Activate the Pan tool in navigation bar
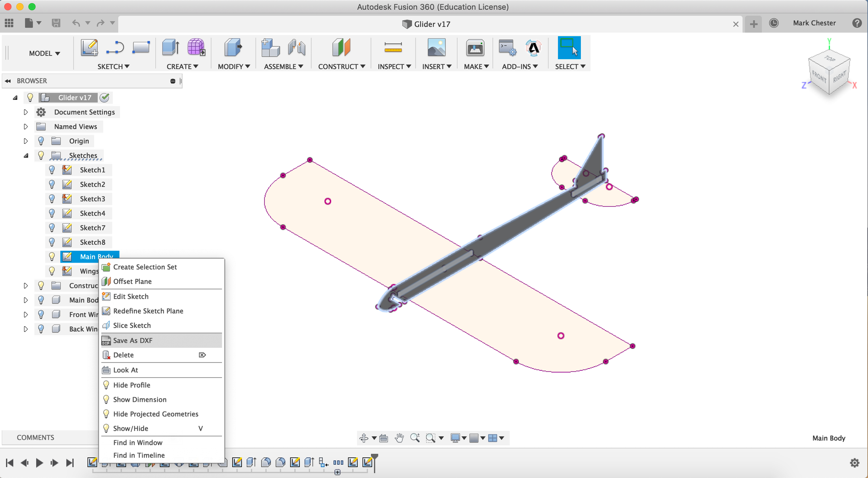Viewport: 868px width, 478px height. tap(399, 438)
